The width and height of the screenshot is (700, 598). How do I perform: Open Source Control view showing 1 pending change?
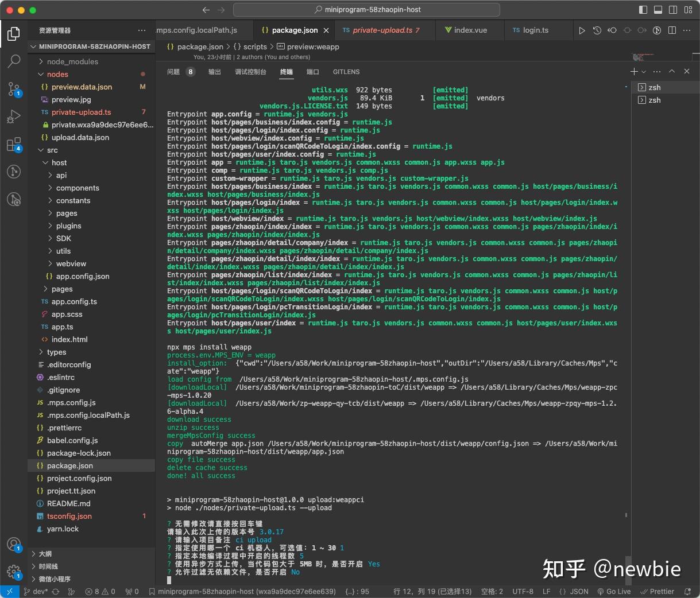(x=13, y=89)
